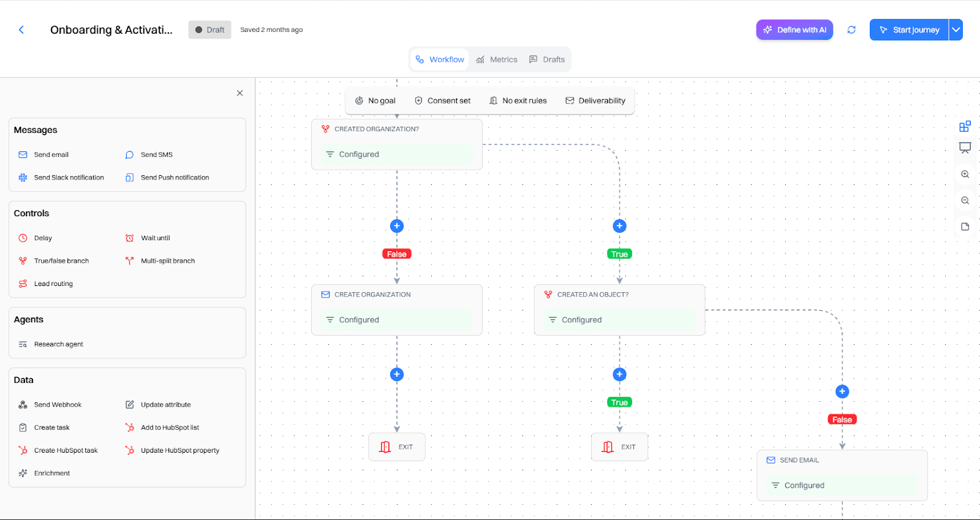Screen dimensions: 980x520
Task: Click the plus button above the False label under Created Organization
Action: (x=397, y=226)
